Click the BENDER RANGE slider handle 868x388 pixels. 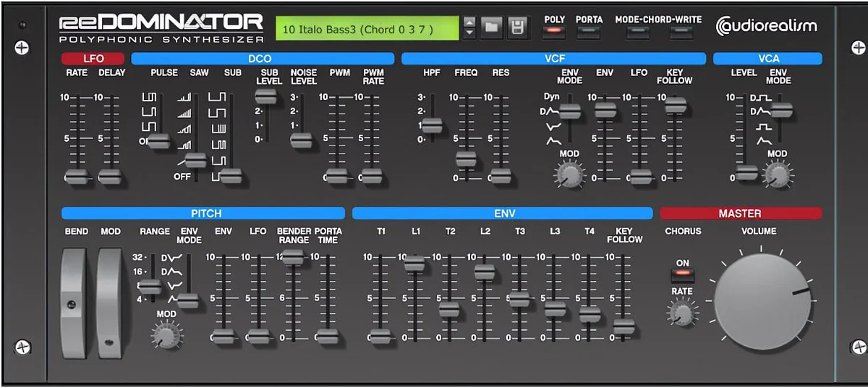[x=292, y=256]
